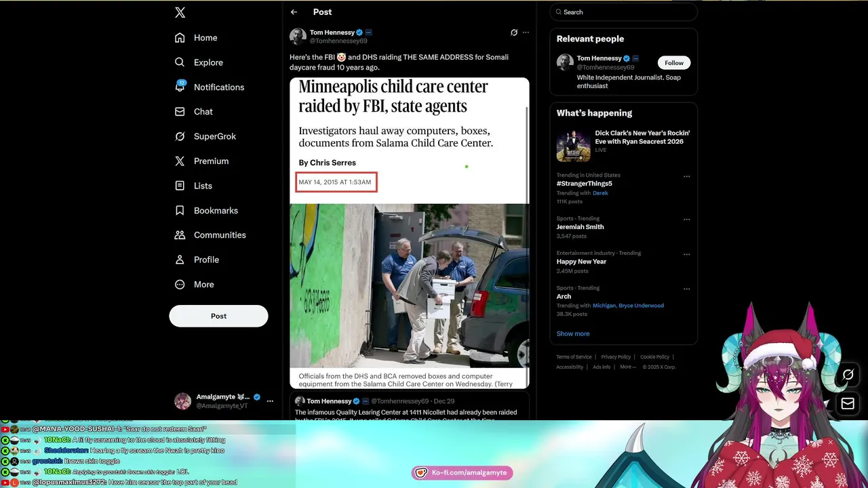Open Terms of Service link
The width and height of the screenshot is (868, 488).
(574, 357)
